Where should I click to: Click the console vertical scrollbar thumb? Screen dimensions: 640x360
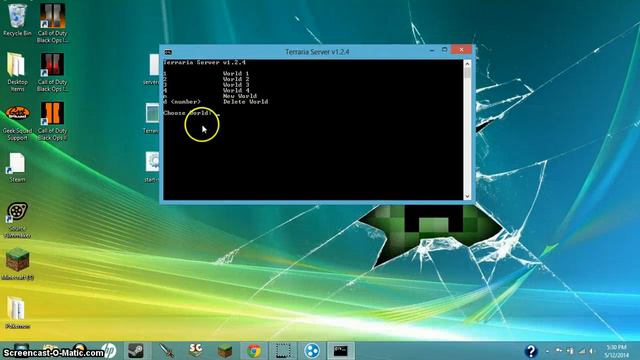coord(467,73)
